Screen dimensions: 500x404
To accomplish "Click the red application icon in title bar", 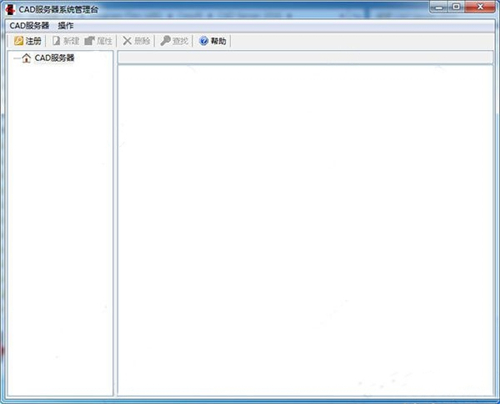I will 10,10.
